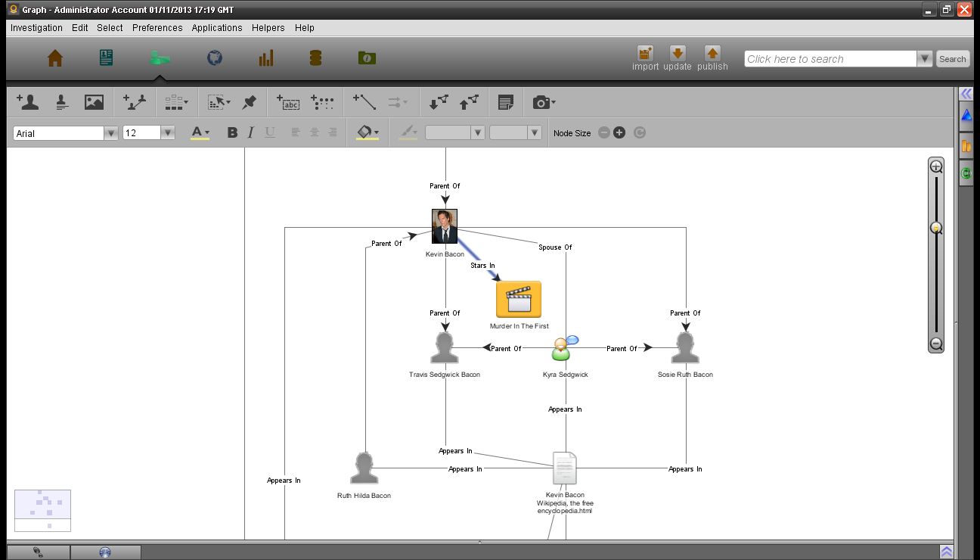
Task: Open the notes icon
Action: point(506,101)
